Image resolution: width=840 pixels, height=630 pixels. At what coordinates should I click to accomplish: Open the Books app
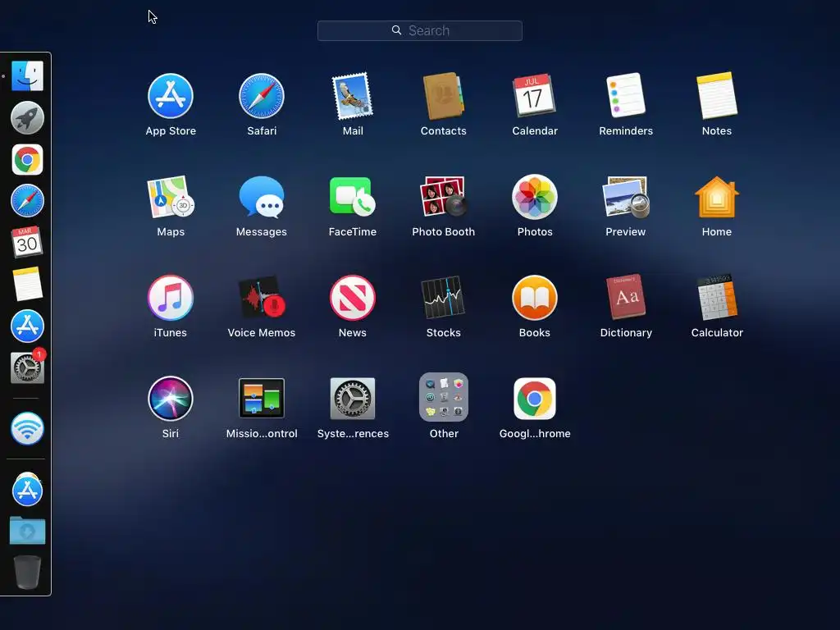[535, 298]
